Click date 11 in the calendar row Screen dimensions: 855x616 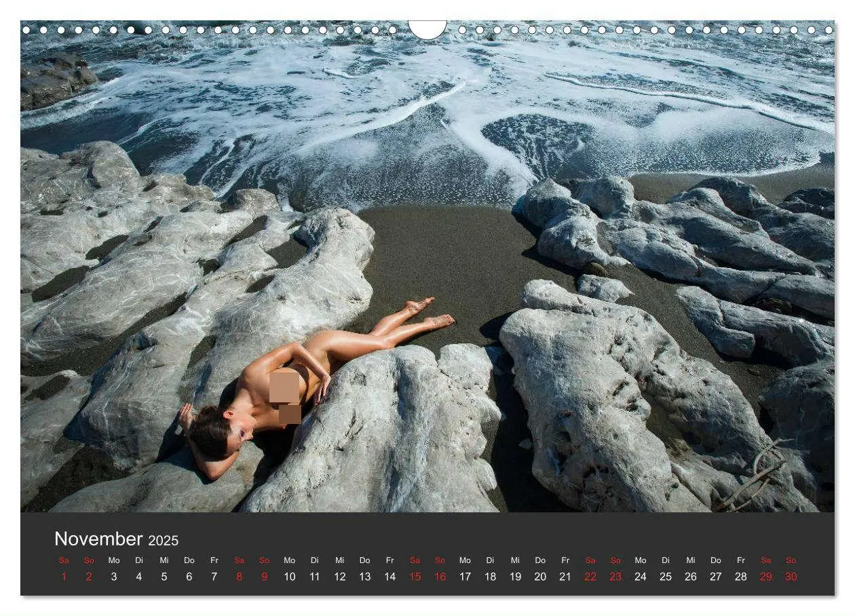[315, 577]
